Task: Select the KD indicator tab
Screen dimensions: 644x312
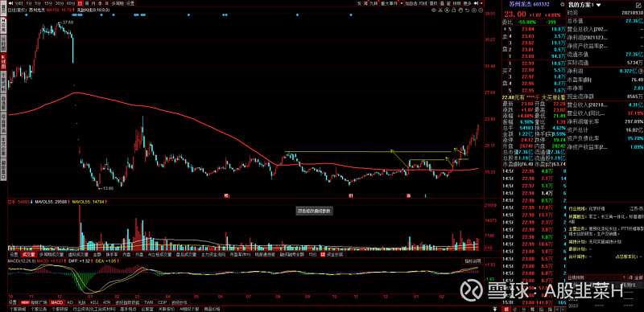Action: [70, 302]
